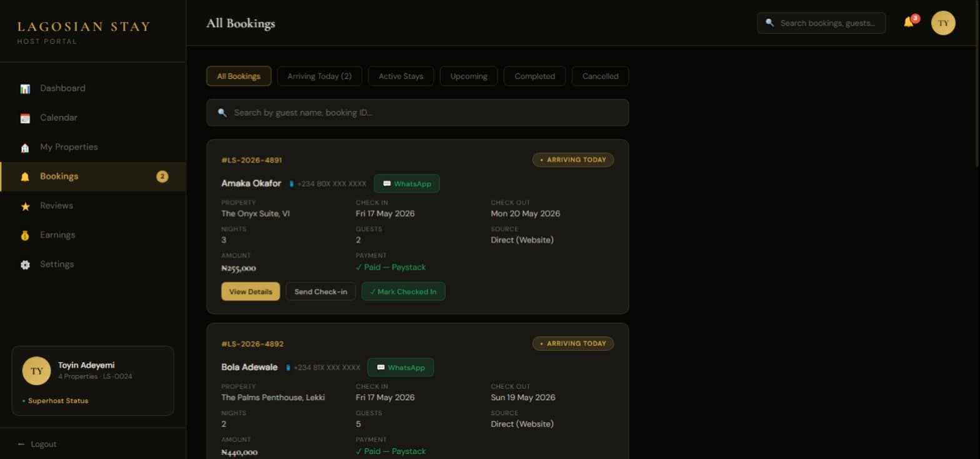980x459 pixels.
Task: Switch to Arriving Today (2) tab
Action: tap(319, 76)
